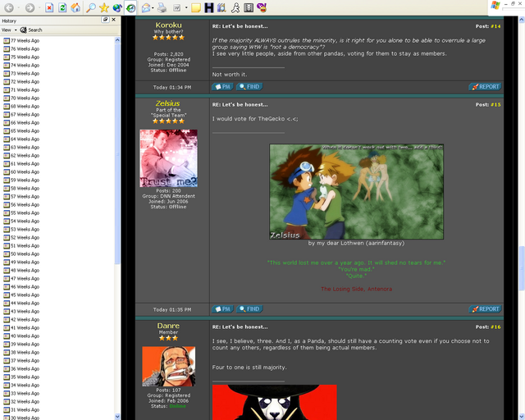Expand the 50 Weeks Ago history folder
This screenshot has height=420, width=525.
click(x=22, y=253)
